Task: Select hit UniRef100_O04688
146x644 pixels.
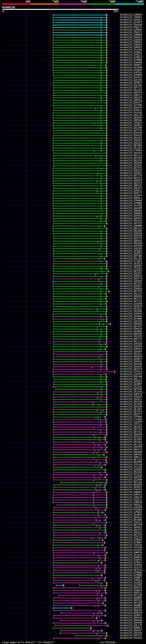Action: coord(131,70)
